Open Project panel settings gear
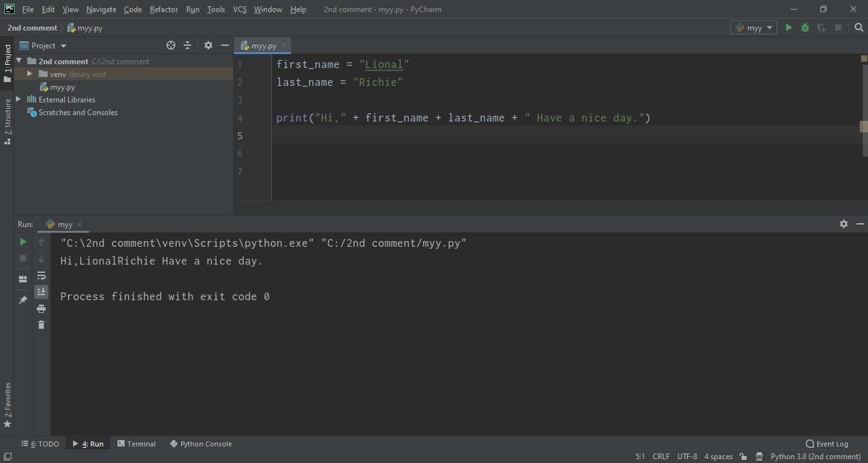 pos(208,45)
